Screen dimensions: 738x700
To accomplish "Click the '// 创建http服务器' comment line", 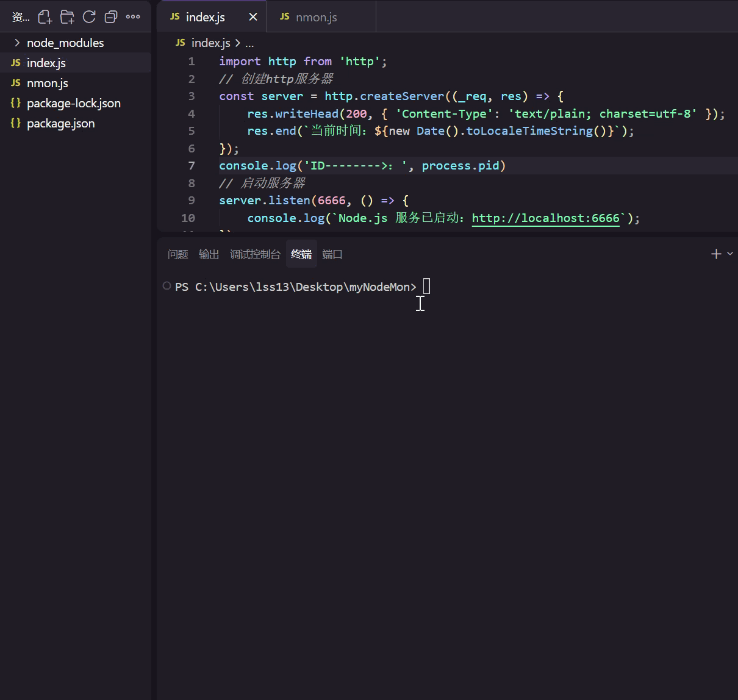I will pyautogui.click(x=276, y=79).
